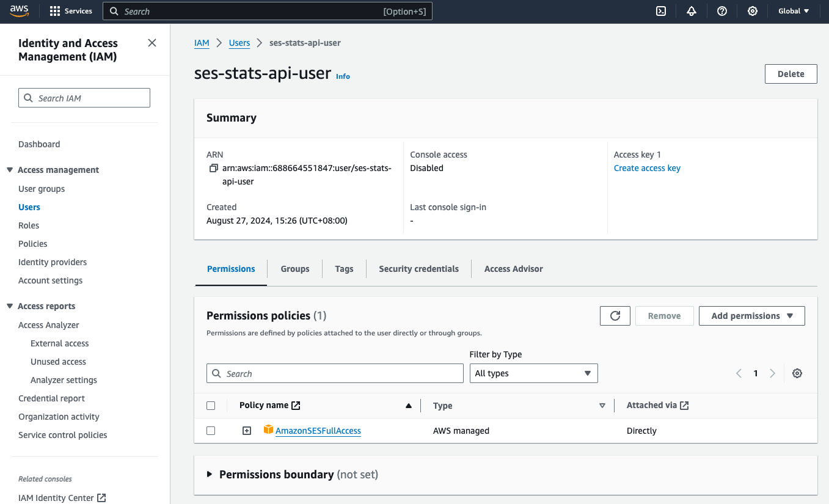
Task: Expand the AmazonSESFullAccess policy details
Action: (247, 431)
